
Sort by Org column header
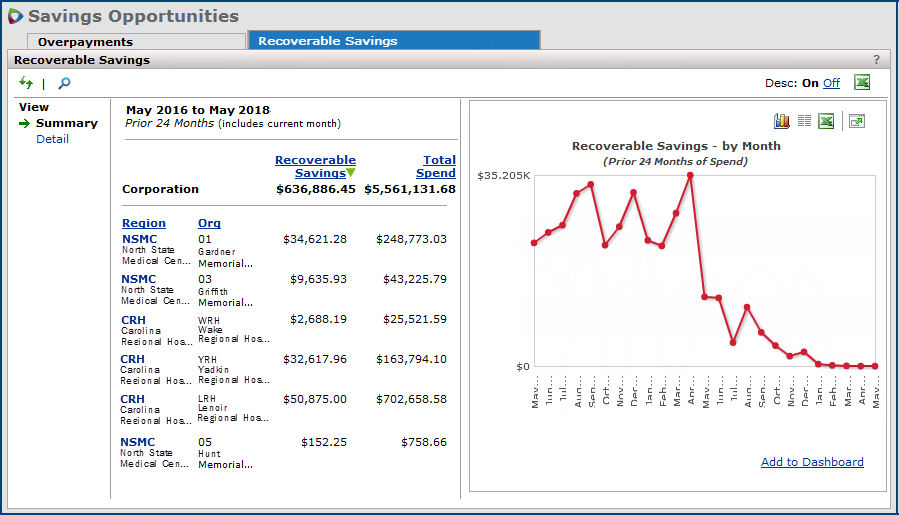209,223
